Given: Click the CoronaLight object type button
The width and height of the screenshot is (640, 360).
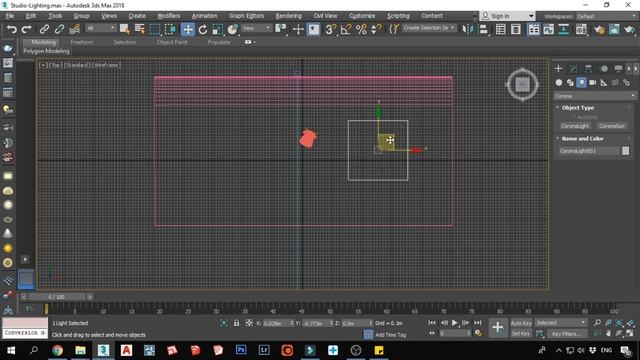Looking at the screenshot, I should coord(575,126).
